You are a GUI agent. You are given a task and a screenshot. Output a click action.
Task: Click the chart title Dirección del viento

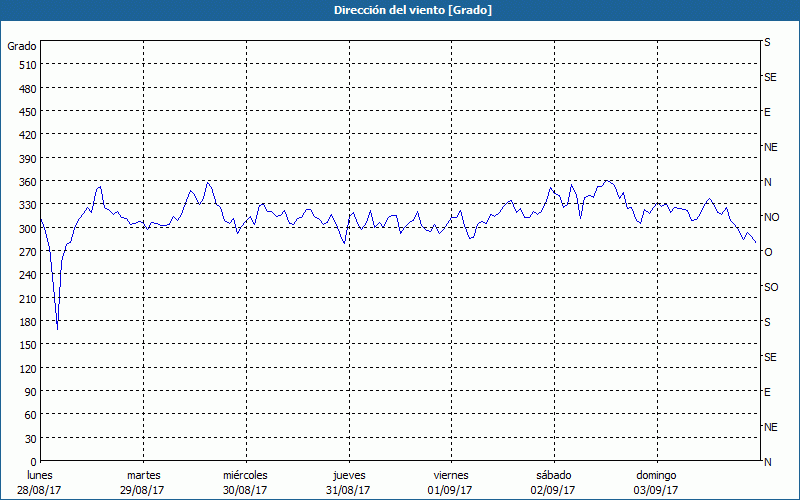point(399,10)
